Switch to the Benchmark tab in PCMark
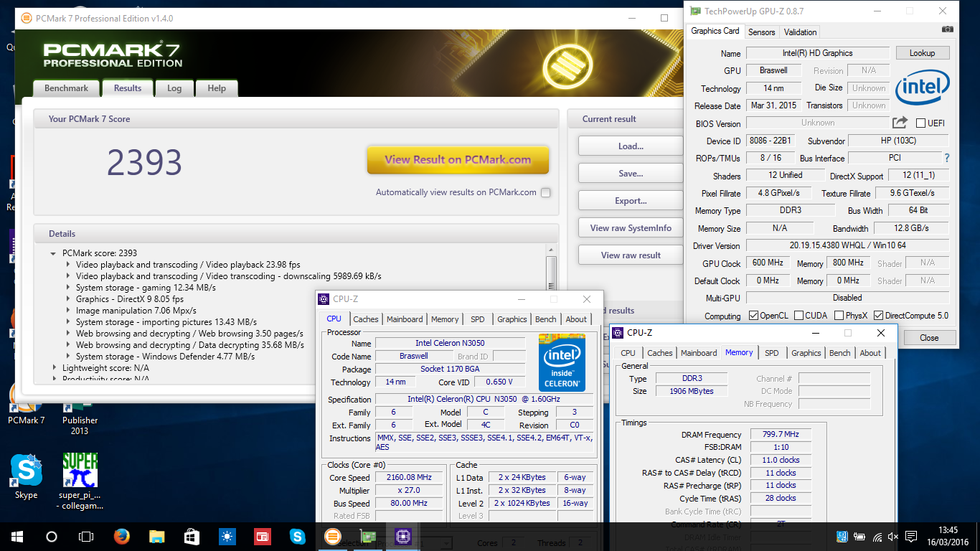 pyautogui.click(x=66, y=88)
